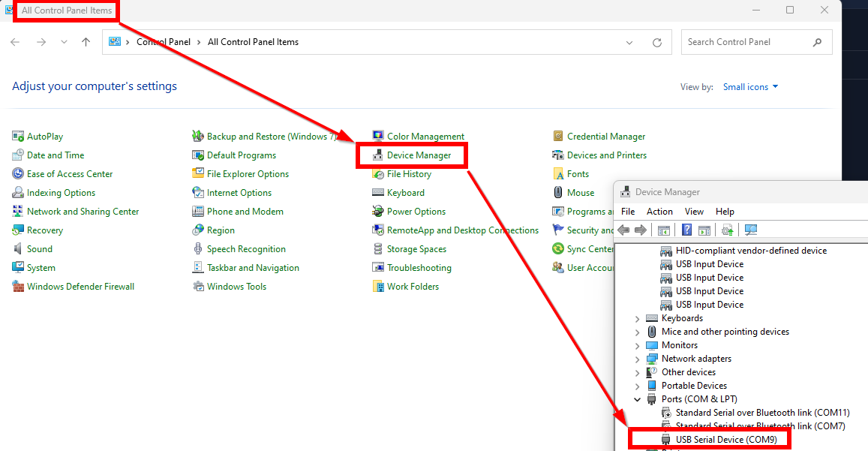
Task: Click the Help icon in Device Manager toolbar
Action: [x=686, y=230]
